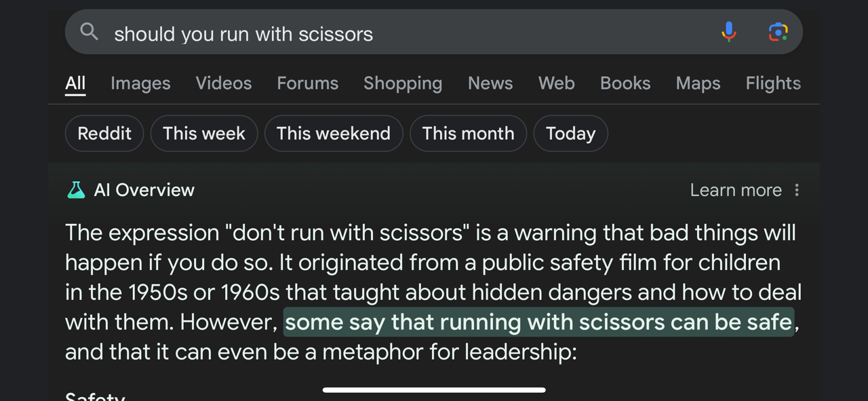
Task: Filter results by Reddit
Action: point(104,133)
